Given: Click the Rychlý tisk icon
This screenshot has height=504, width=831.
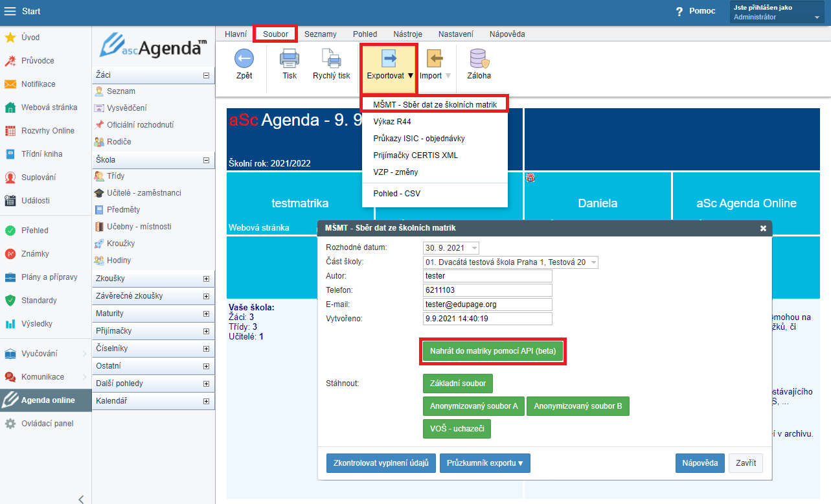Looking at the screenshot, I should click(x=331, y=59).
